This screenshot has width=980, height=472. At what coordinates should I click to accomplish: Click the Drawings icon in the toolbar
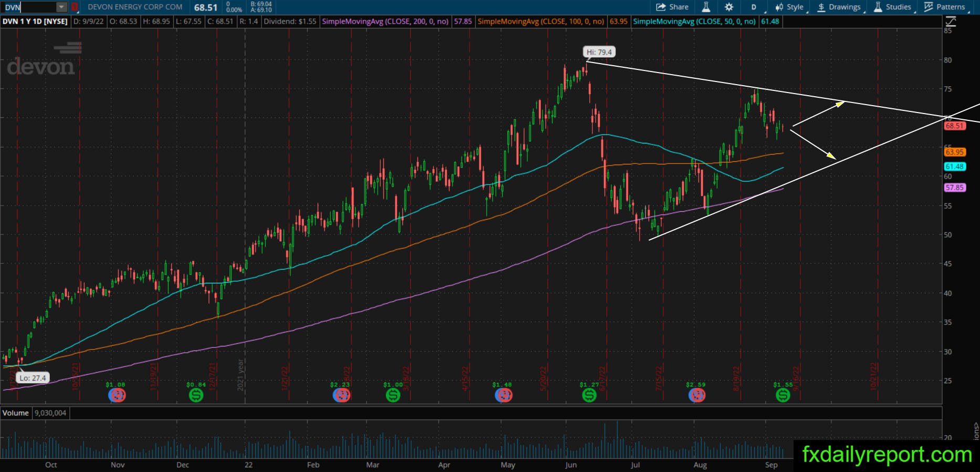[x=821, y=7]
